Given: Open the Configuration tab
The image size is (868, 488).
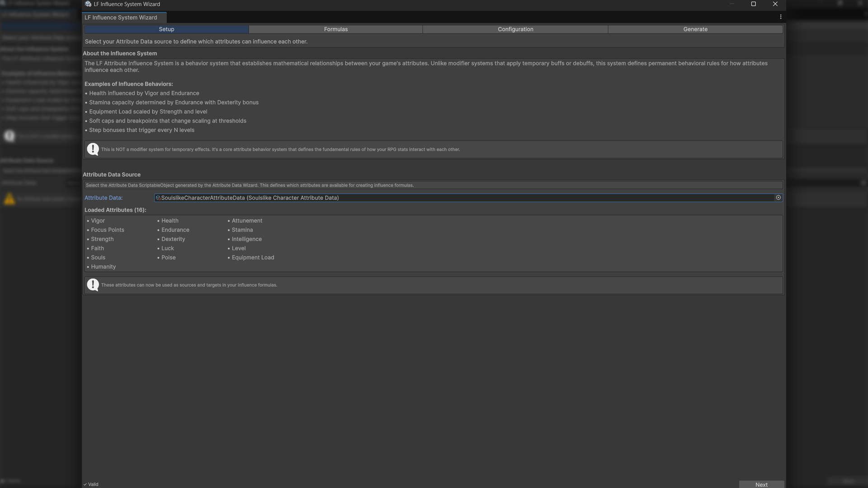Looking at the screenshot, I should pos(515,29).
